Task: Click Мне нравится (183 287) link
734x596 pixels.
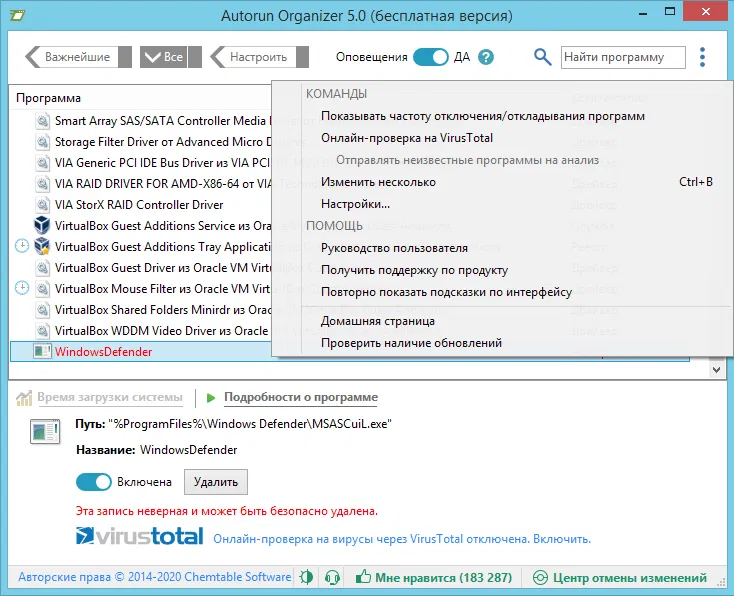Action: [443, 578]
